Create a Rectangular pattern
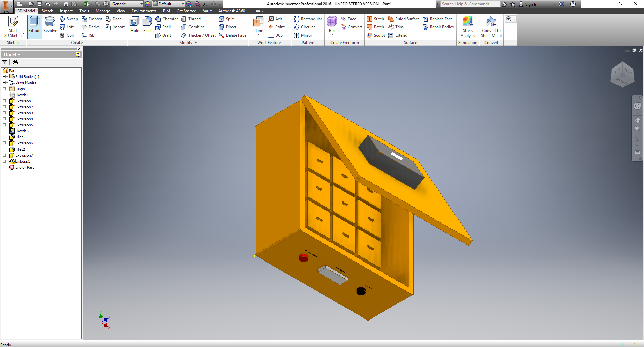This screenshot has width=644, height=347. click(x=308, y=19)
